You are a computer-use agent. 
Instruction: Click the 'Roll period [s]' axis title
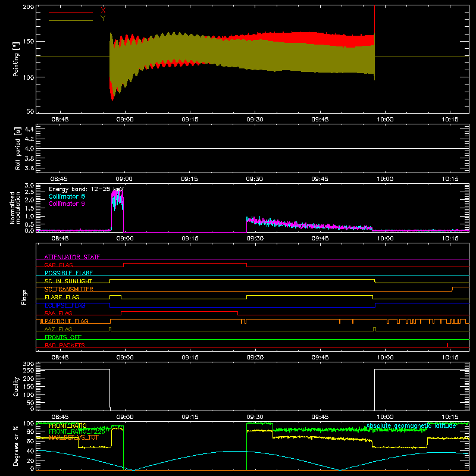[x=17, y=148]
